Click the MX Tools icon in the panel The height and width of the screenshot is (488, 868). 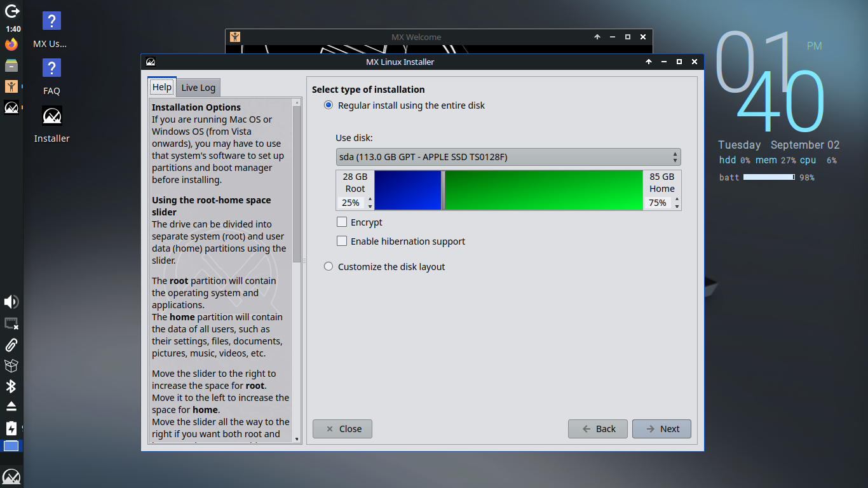(x=11, y=86)
